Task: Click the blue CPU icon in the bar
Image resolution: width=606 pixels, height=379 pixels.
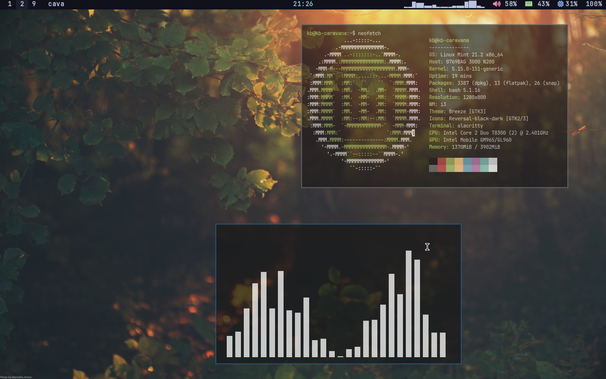Action: [560, 4]
